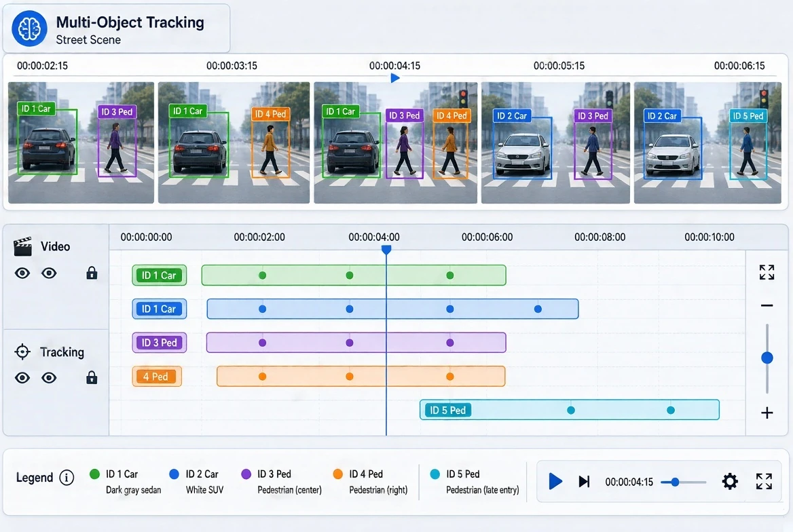793x532 pixels.
Task: Click the 00:00:08:00 timeline ruler label
Action: click(x=600, y=237)
